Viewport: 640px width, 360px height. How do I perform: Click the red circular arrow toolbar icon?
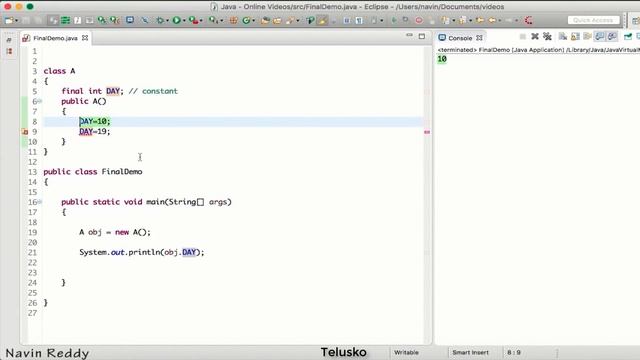(529, 20)
